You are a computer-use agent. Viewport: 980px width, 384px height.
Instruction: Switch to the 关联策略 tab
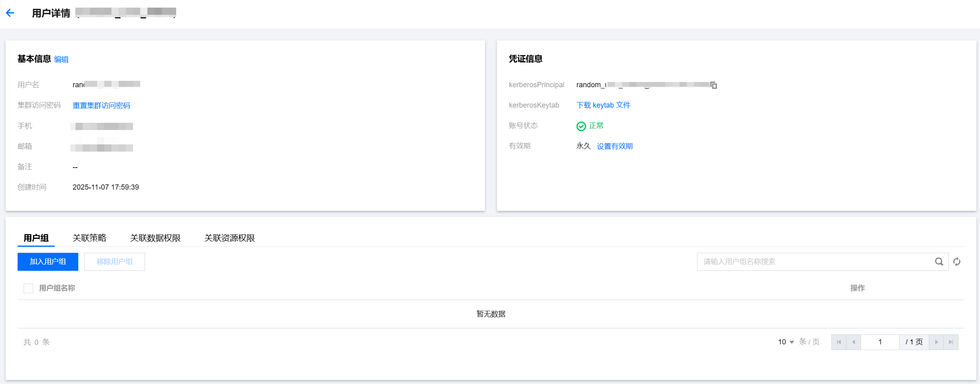tap(89, 238)
